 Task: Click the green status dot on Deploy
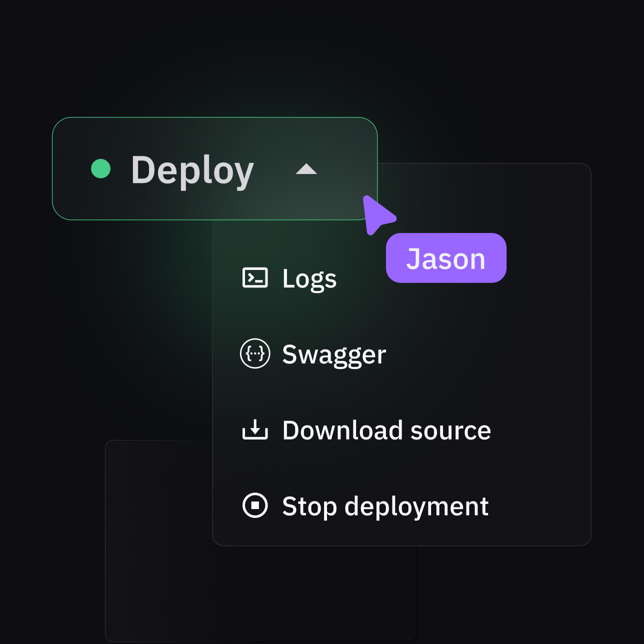click(x=100, y=169)
